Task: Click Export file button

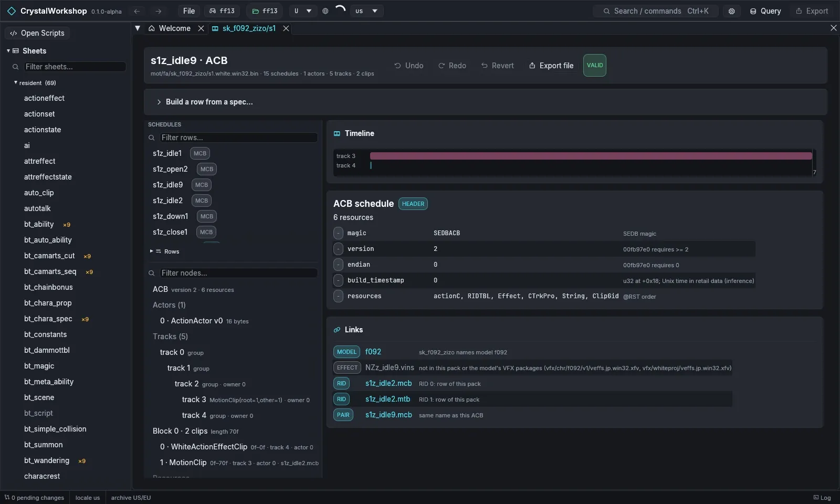Action: [551, 66]
